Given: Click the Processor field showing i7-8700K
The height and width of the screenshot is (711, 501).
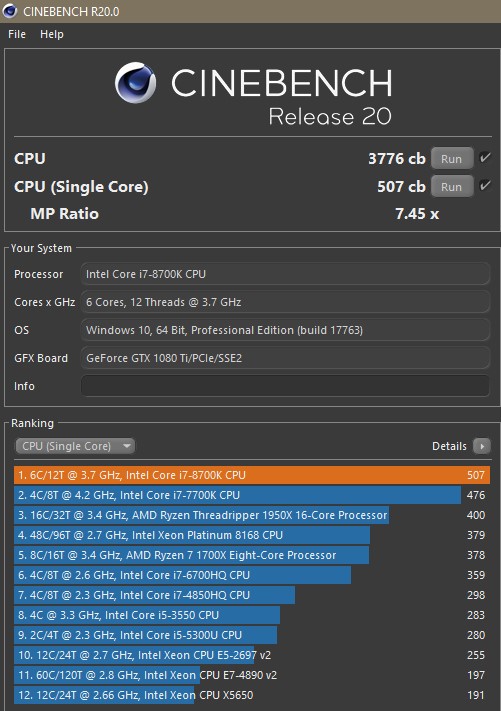Looking at the screenshot, I should [285, 274].
